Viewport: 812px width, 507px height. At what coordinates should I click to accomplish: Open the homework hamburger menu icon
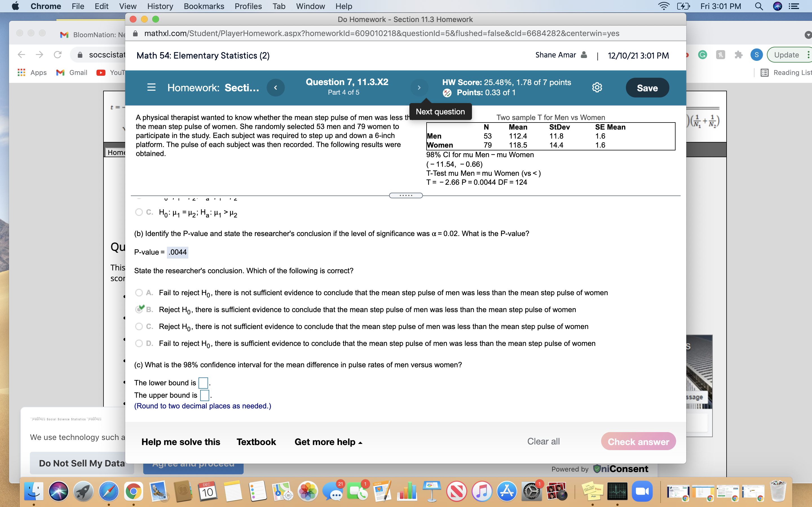point(151,88)
